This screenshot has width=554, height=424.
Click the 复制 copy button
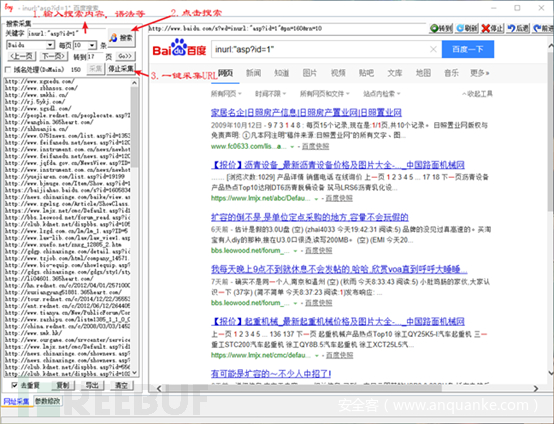63,385
